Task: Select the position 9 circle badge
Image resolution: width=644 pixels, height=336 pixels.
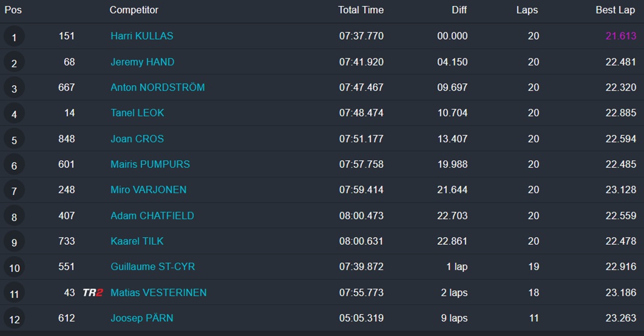Action: [x=14, y=242]
